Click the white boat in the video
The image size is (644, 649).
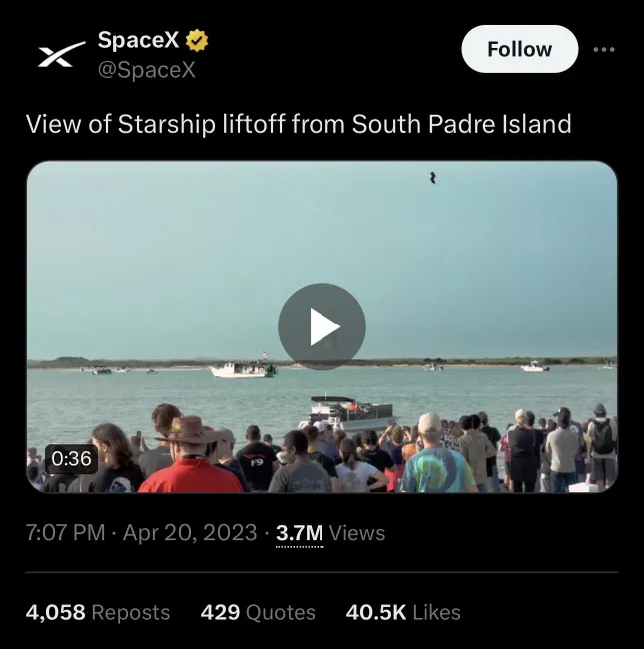click(x=242, y=369)
